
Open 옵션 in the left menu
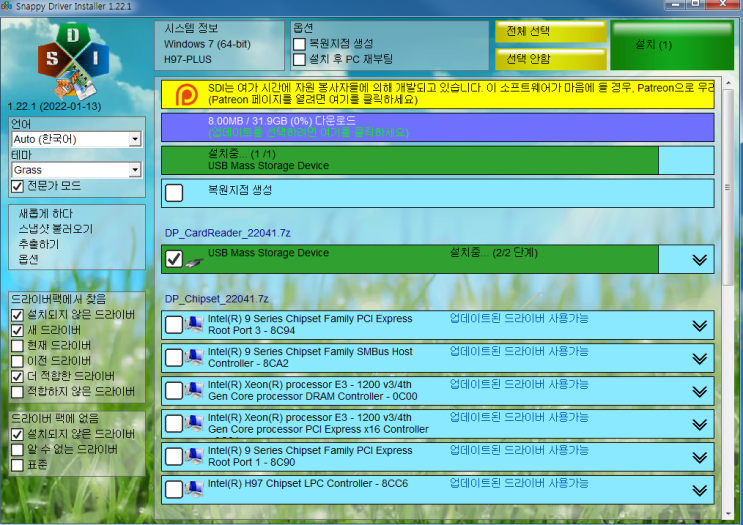point(28,260)
